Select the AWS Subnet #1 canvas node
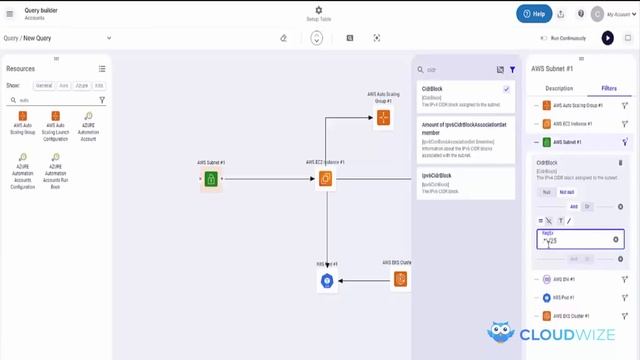 point(211,179)
